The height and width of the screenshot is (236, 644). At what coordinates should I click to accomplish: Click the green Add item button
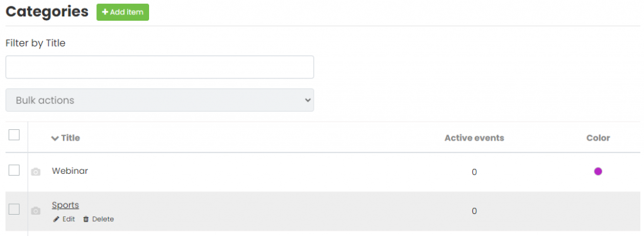[123, 13]
